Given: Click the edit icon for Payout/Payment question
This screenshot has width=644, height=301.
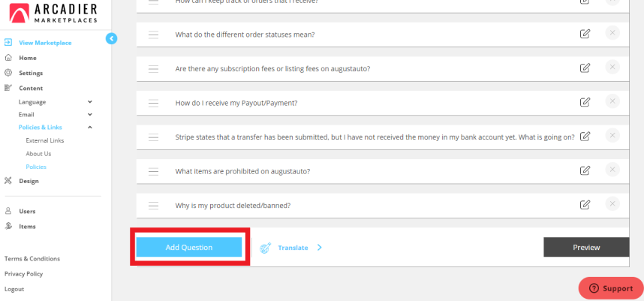Looking at the screenshot, I should pyautogui.click(x=585, y=102).
